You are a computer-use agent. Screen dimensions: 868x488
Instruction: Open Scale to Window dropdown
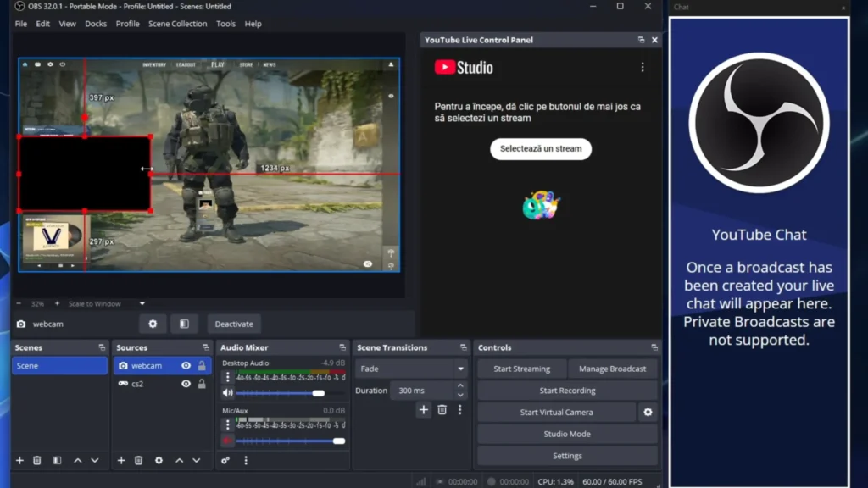[x=107, y=304]
